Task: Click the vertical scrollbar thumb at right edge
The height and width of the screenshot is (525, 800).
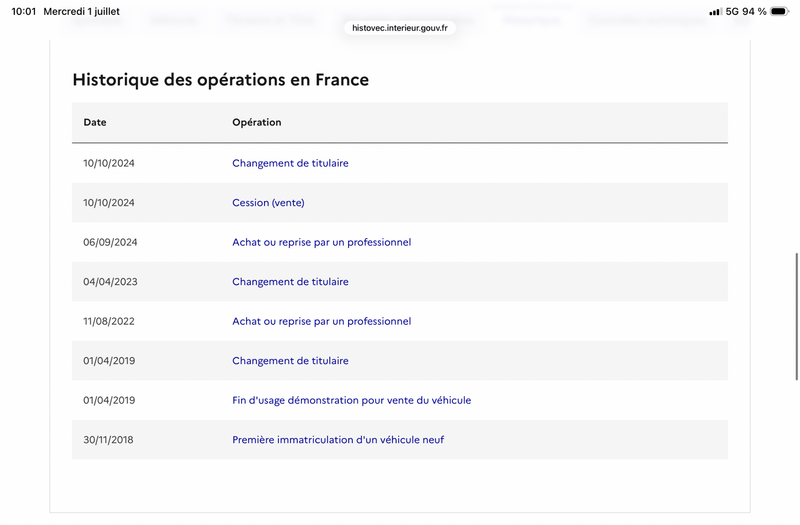Action: tap(796, 316)
